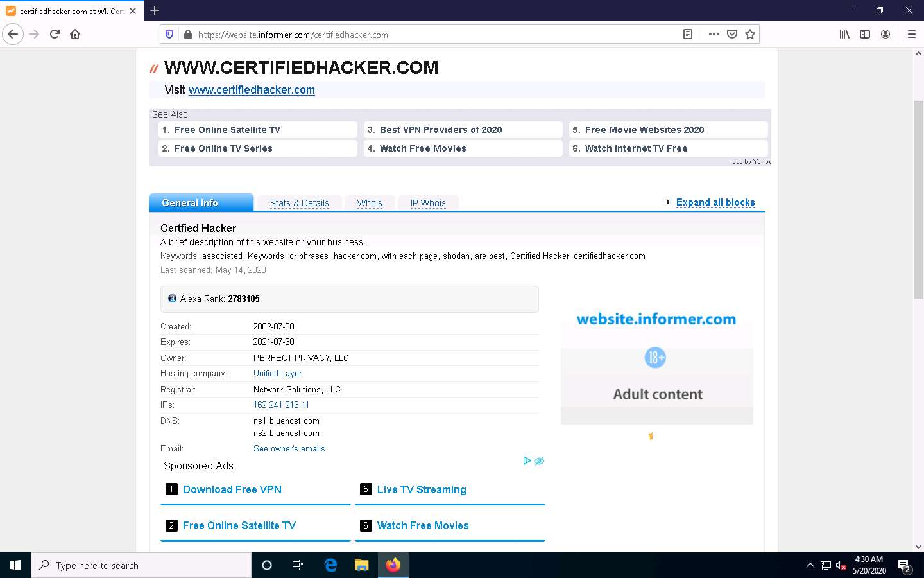Open the IP Whois tab
The height and width of the screenshot is (578, 924).
(428, 203)
